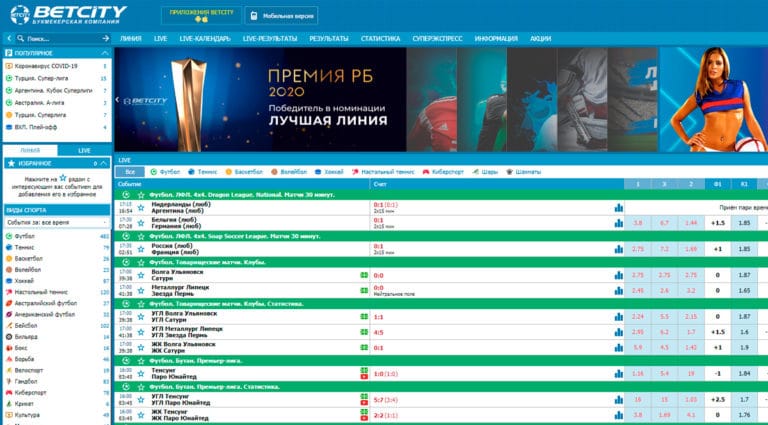Collapse the Избранное panel

tap(103, 164)
